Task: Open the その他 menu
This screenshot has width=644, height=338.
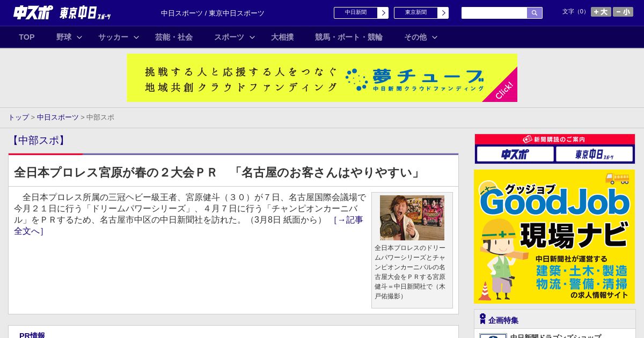Action: pos(415,37)
